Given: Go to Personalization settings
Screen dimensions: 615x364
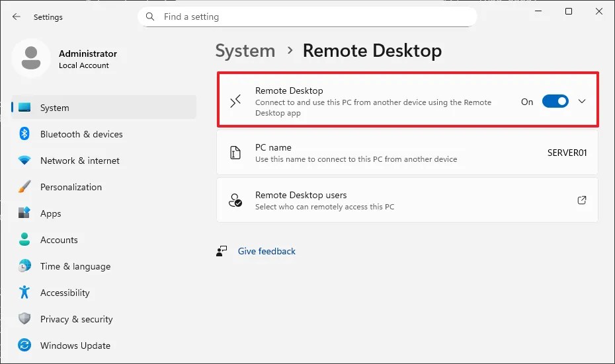Looking at the screenshot, I should point(104,187).
